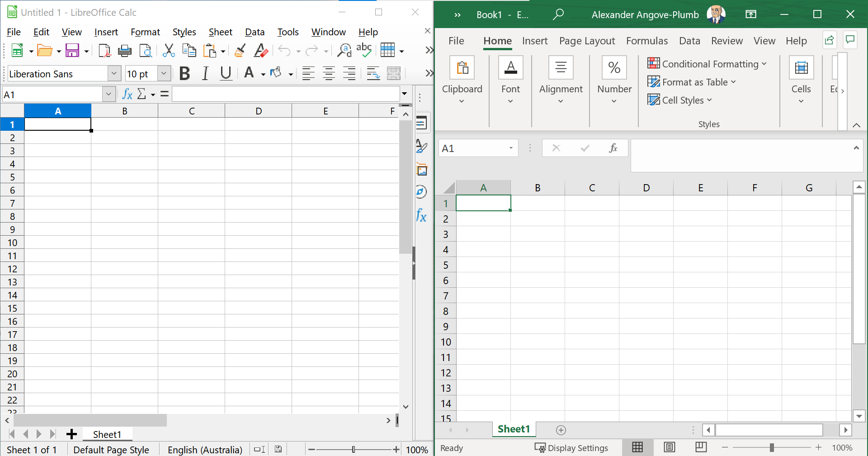868x456 pixels.
Task: Toggle Italic formatting in LibreOffice
Action: pos(205,73)
